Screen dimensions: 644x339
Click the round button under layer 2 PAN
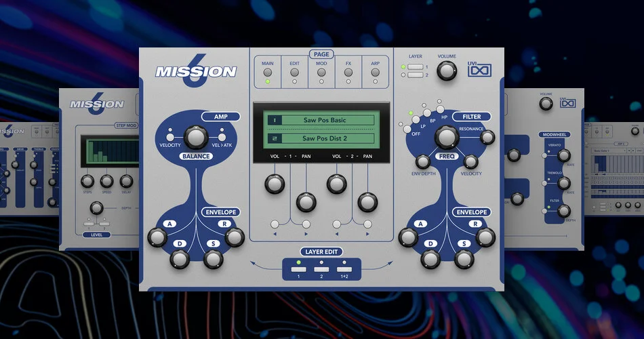(x=367, y=224)
